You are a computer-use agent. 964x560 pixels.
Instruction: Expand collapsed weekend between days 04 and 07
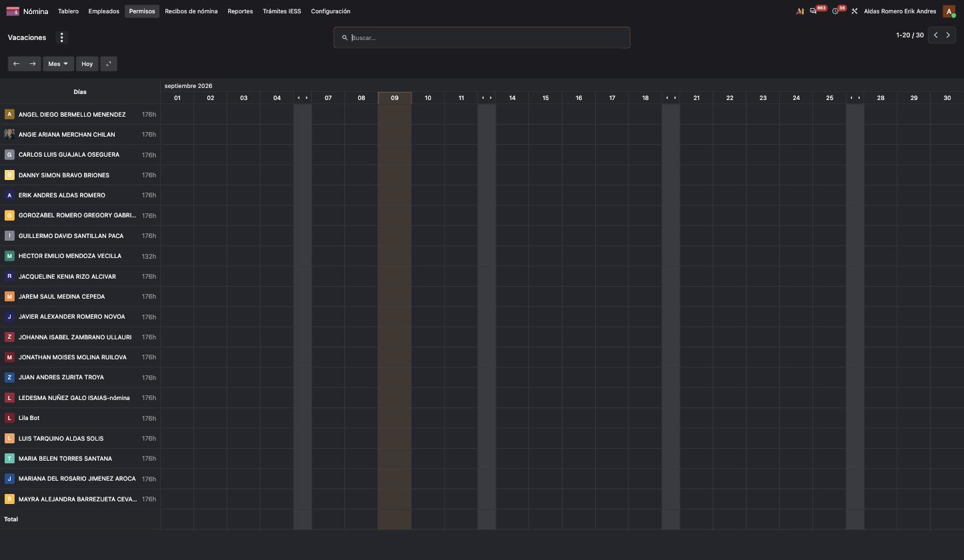point(302,98)
